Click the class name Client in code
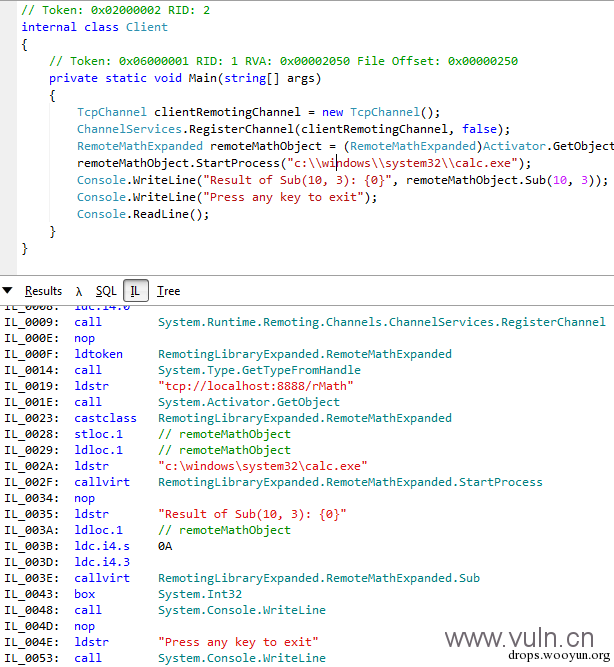Image resolution: width=614 pixels, height=667 pixels. pos(147,27)
